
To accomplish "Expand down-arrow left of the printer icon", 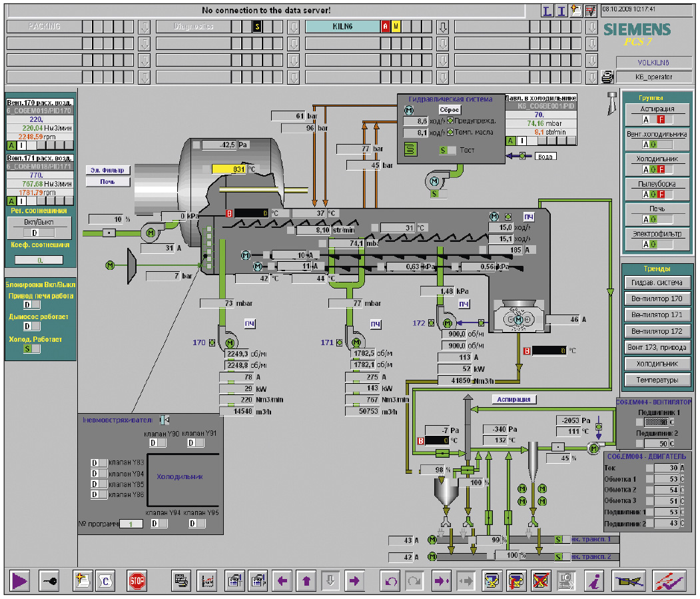I will click(x=591, y=77).
